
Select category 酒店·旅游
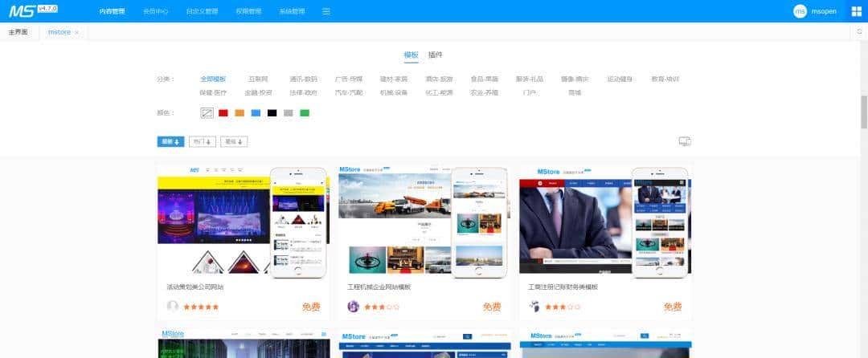click(439, 79)
